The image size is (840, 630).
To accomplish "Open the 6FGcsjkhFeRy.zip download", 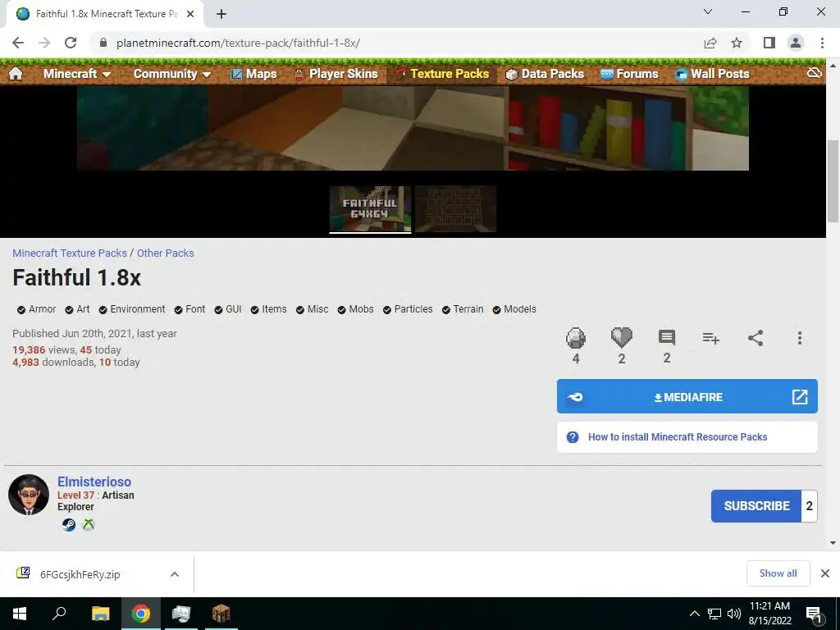I will (80, 574).
